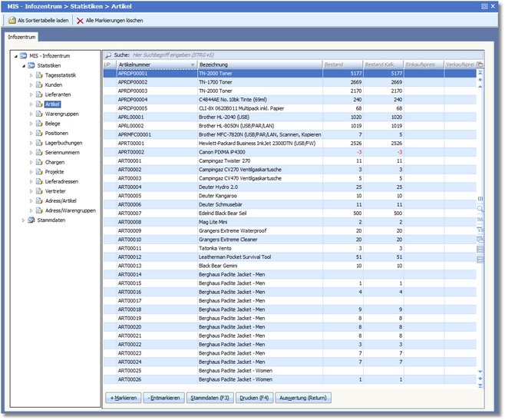Expand the Kunden tree node

click(x=31, y=84)
